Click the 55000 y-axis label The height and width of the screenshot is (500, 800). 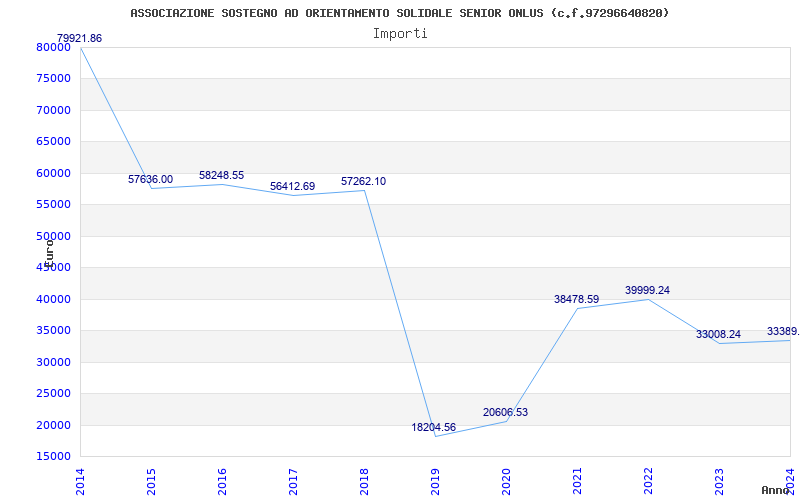[x=53, y=205]
